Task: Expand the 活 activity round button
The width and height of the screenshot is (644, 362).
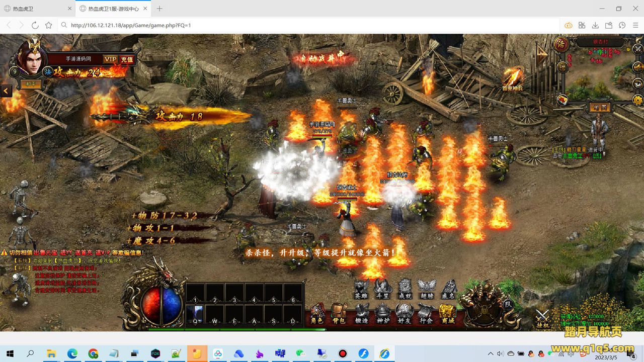Action: (x=561, y=44)
